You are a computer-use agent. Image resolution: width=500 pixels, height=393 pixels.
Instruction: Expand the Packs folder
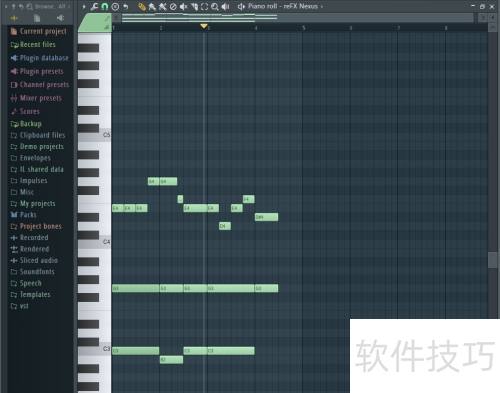click(23, 215)
